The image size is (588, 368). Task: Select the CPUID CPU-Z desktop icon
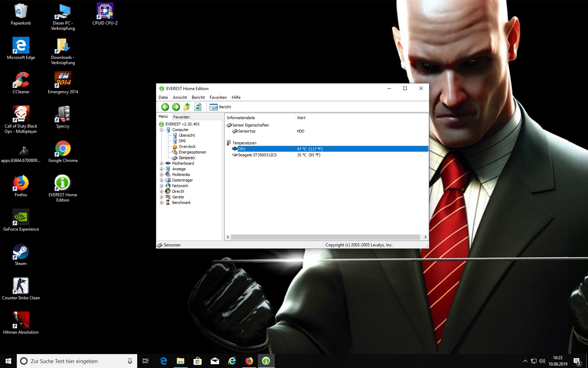[x=105, y=14]
